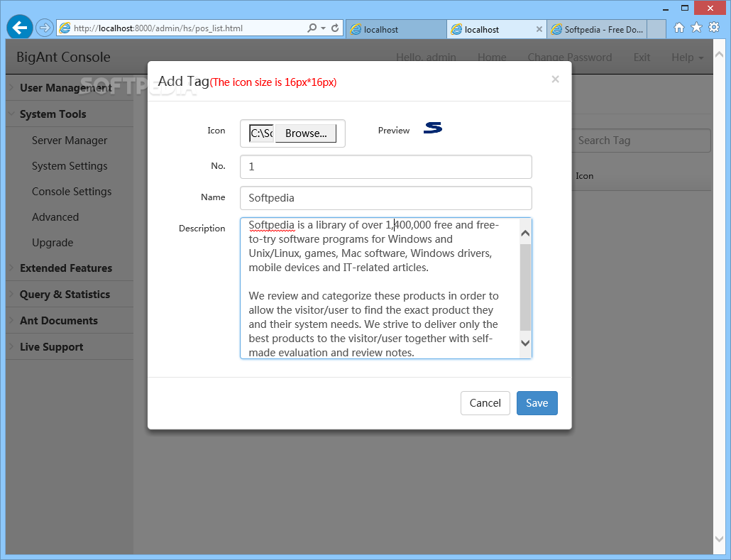This screenshot has width=731, height=560.
Task: Minimize the browser window
Action: pyautogui.click(x=666, y=9)
